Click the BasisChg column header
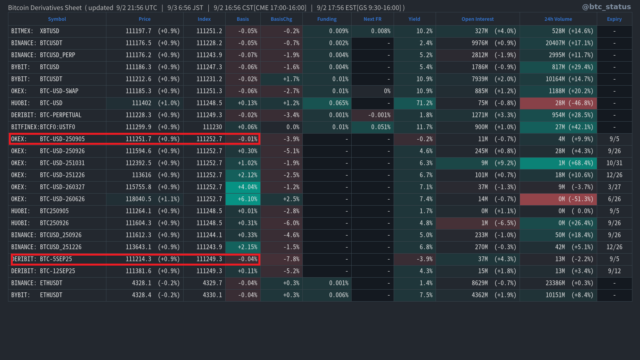The width and height of the screenshot is (640, 360). click(281, 19)
